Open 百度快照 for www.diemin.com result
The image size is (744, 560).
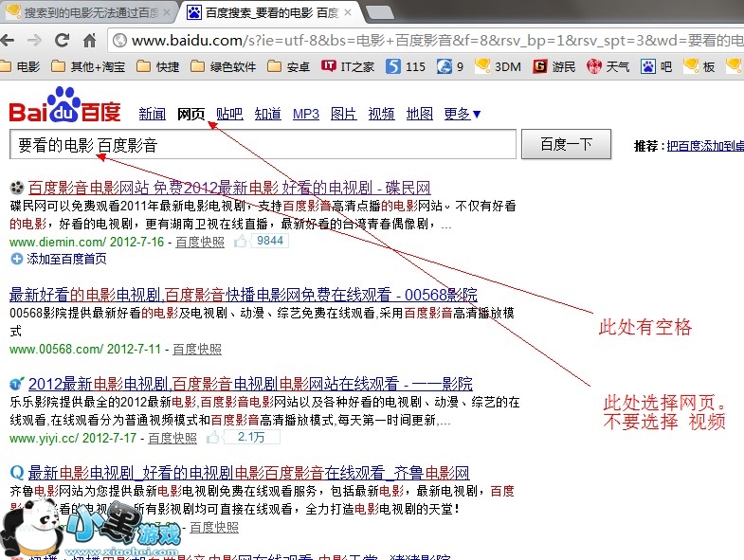[x=200, y=242]
